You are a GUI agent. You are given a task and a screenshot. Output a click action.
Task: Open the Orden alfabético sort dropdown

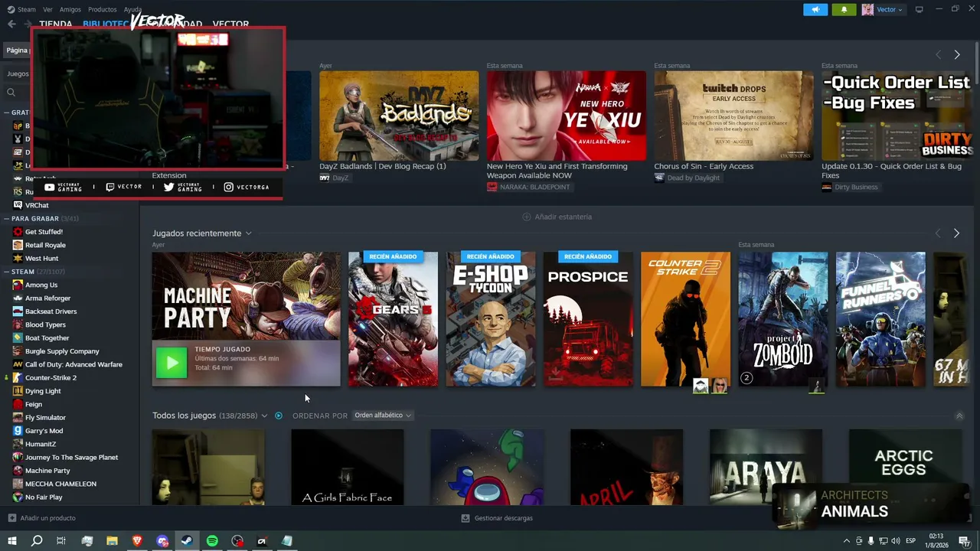click(x=383, y=416)
